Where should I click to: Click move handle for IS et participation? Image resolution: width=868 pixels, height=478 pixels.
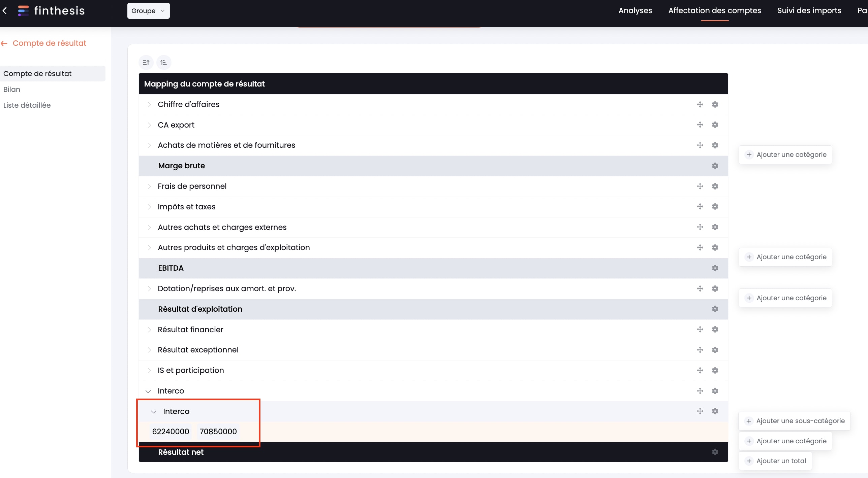(700, 370)
